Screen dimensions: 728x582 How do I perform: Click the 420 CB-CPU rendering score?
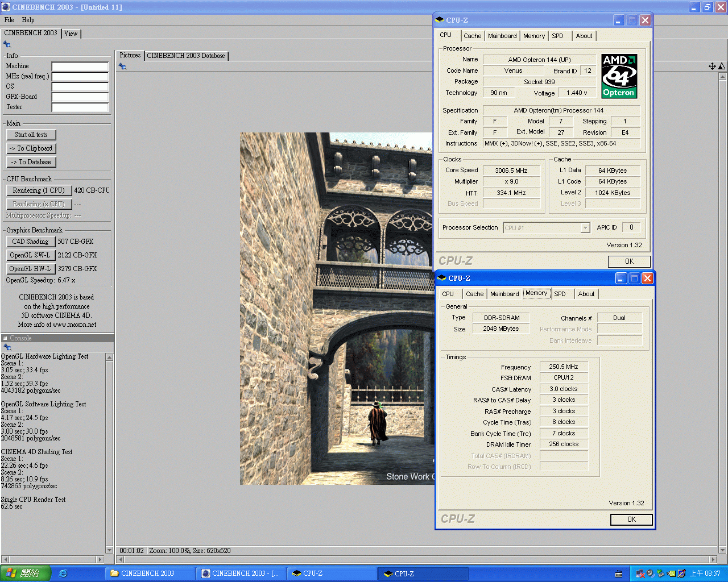[91, 190]
